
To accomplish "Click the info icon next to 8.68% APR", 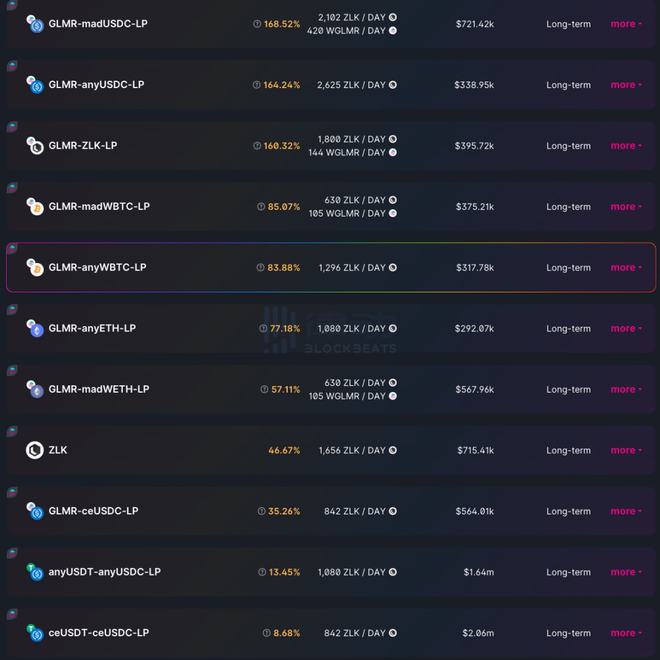I will (x=266, y=633).
